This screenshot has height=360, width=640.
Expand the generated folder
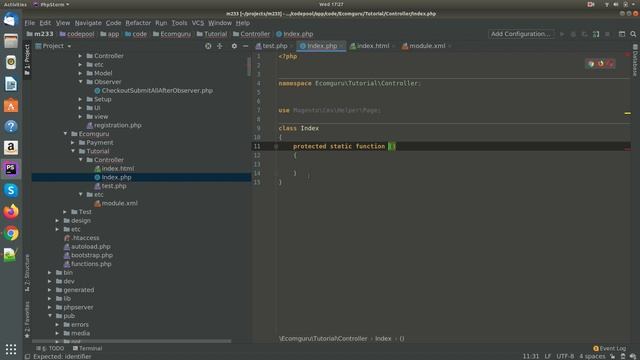click(50, 290)
